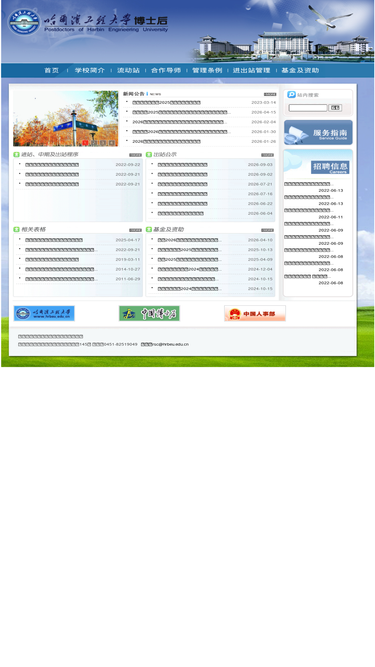The width and height of the screenshot is (375, 667).
Task: Go to 进出站管理 in the navigation bar
Action: (x=251, y=70)
